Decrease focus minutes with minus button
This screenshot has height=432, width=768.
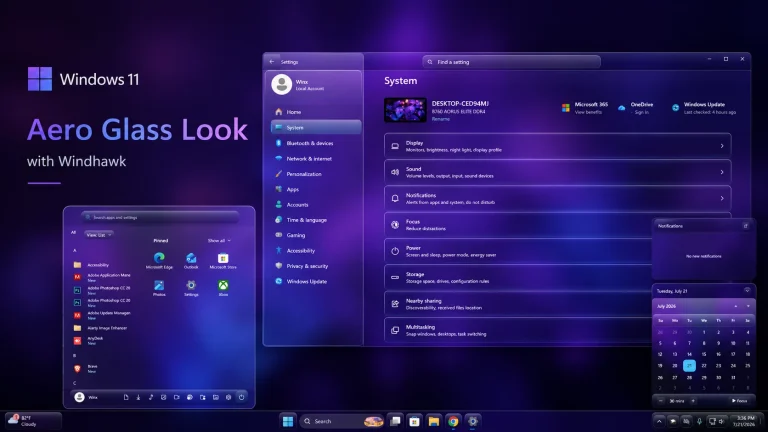(x=661, y=401)
